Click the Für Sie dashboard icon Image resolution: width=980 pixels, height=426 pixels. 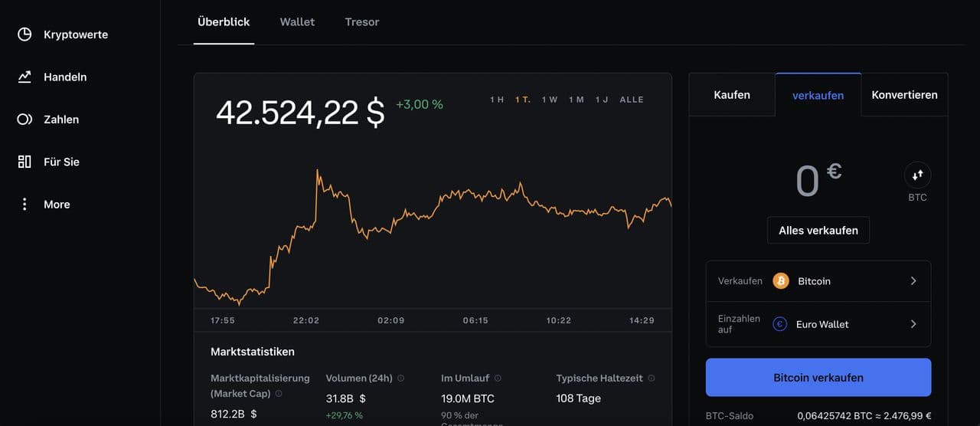[24, 162]
